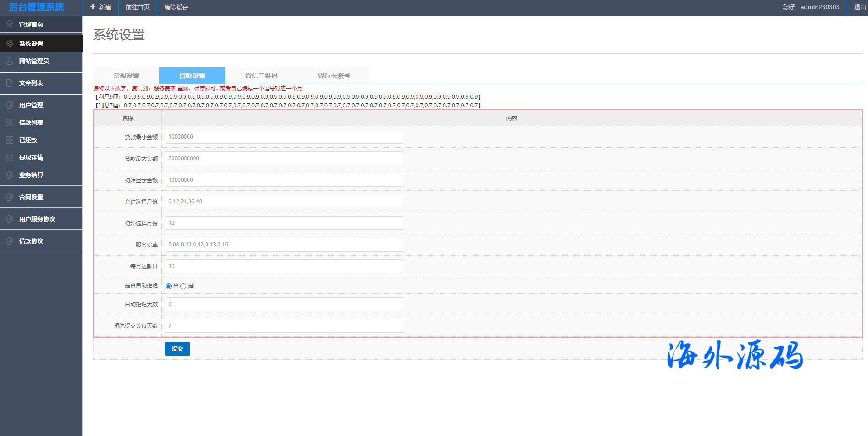
Task: Click the grid icon beside 借款列表
Action: [x=10, y=123]
